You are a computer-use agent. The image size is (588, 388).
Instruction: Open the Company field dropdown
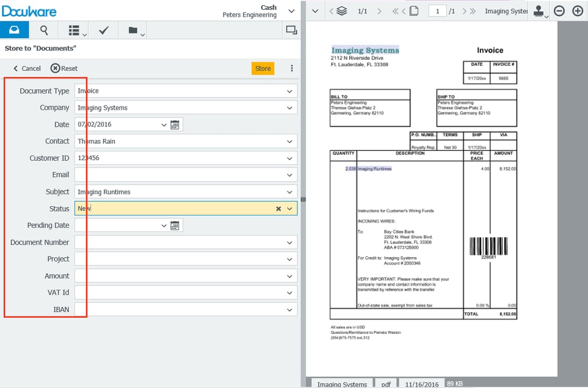[291, 107]
